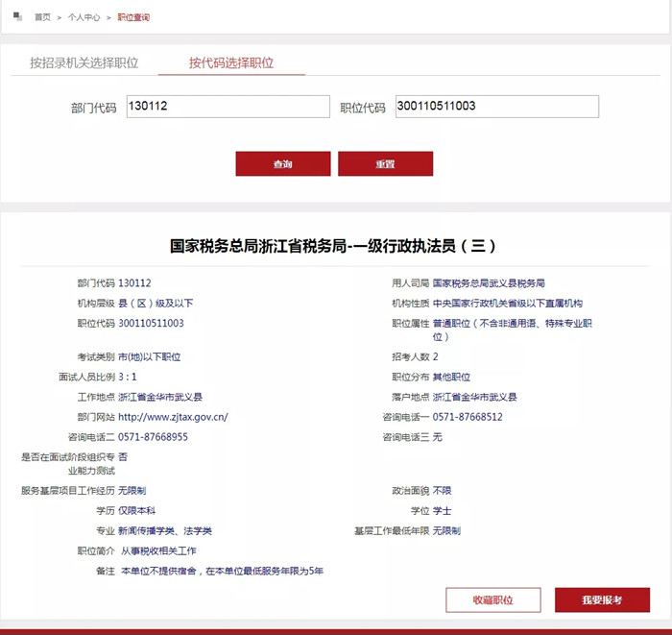This screenshot has height=635, width=672.
Task: Focus the 职位代码 input field
Action: pos(497,107)
